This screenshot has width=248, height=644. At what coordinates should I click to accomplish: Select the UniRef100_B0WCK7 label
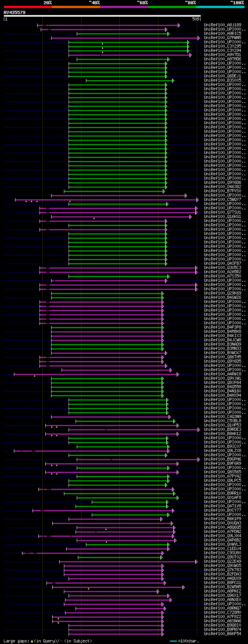222,353
